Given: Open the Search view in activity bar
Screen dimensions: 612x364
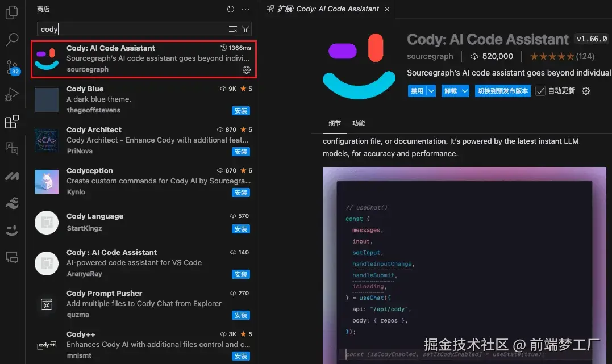Looking at the screenshot, I should [12, 39].
